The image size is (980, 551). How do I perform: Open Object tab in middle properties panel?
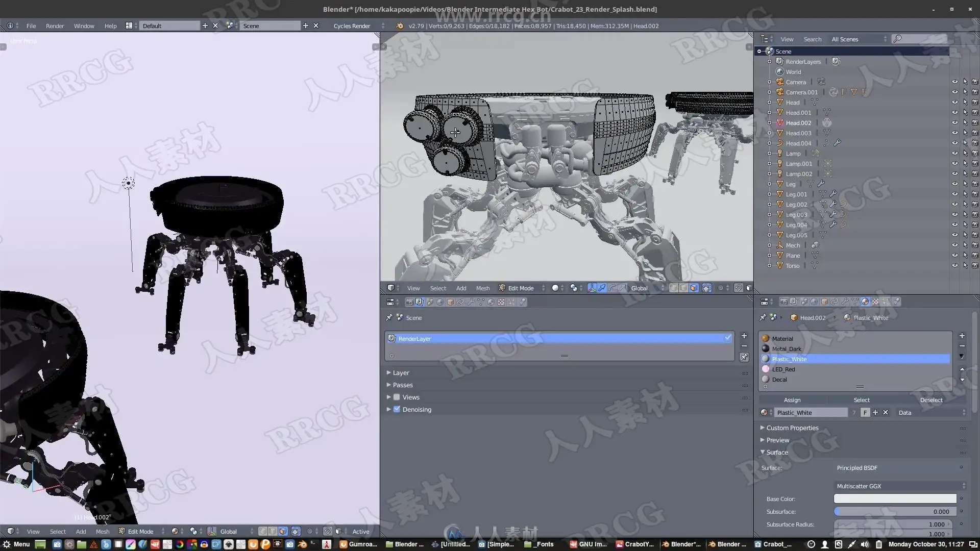click(450, 302)
